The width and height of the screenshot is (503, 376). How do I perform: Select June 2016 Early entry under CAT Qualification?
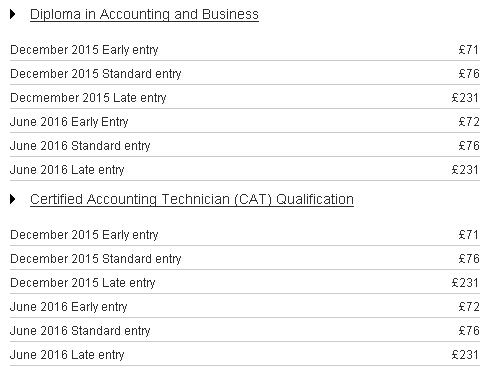[x=245, y=306]
